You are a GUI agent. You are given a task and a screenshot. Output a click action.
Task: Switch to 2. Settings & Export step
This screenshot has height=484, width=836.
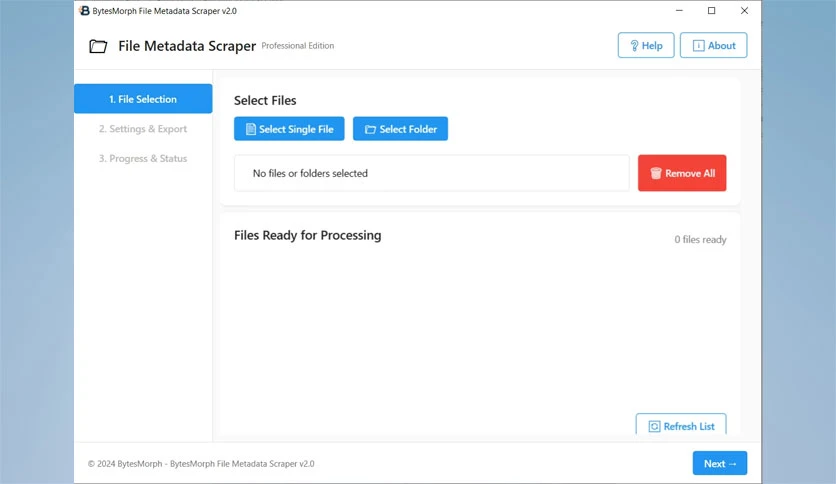coord(143,128)
